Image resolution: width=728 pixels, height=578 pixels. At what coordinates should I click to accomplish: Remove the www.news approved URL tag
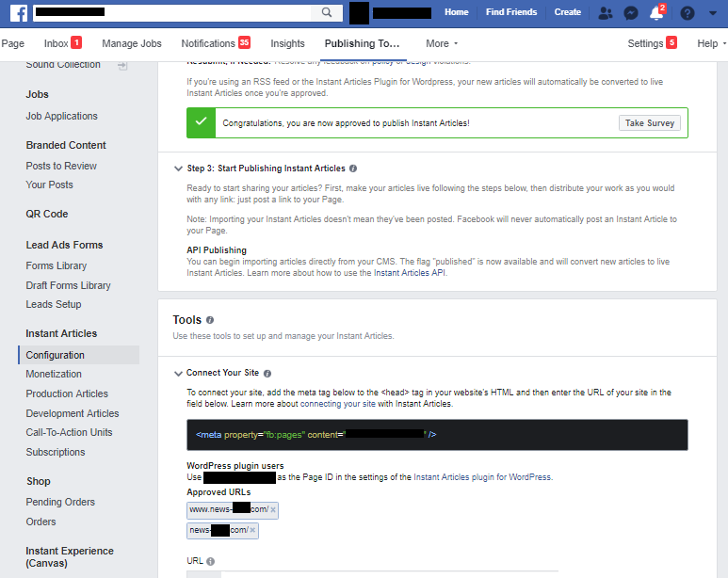(x=273, y=510)
